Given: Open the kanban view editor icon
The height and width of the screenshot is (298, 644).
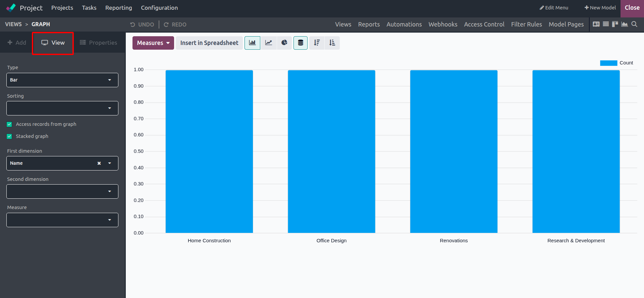Looking at the screenshot, I should 615,24.
